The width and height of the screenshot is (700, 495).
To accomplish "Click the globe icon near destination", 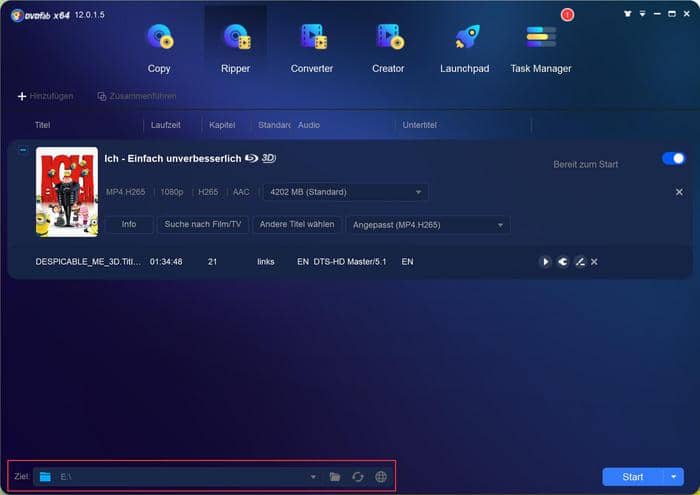I will (381, 477).
